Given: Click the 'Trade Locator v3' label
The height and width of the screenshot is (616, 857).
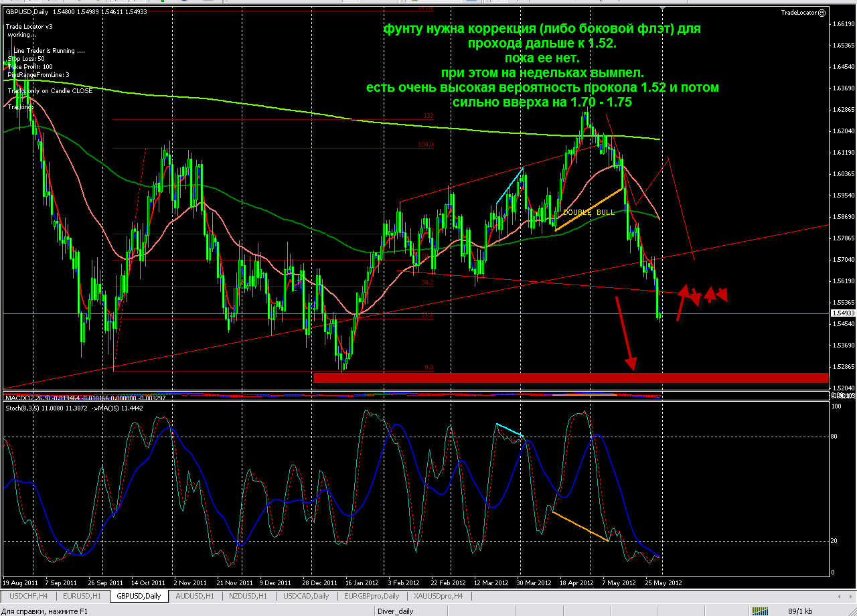Looking at the screenshot, I should pyautogui.click(x=29, y=27).
